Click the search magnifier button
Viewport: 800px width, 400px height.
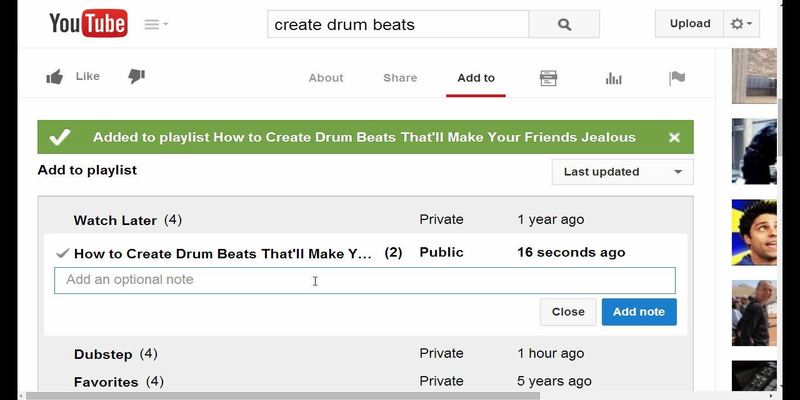pos(564,24)
